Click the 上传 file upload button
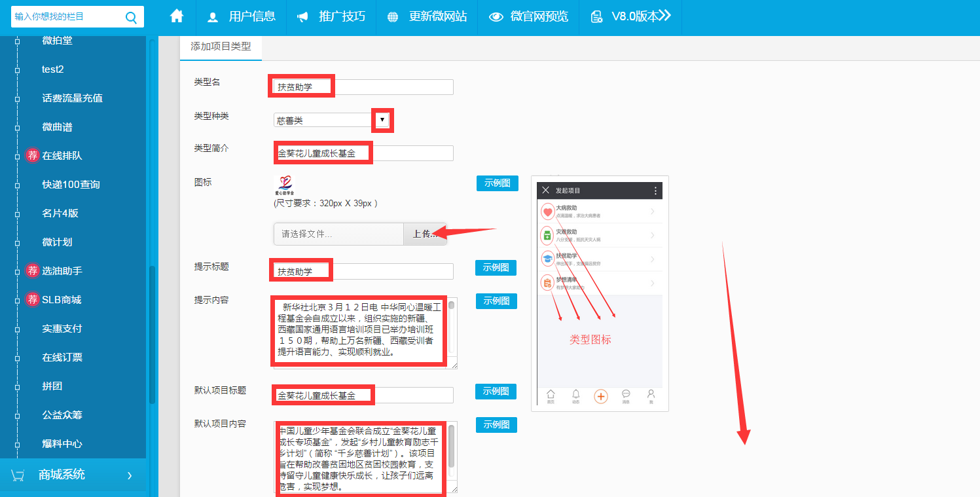The width and height of the screenshot is (980, 497). coord(425,234)
